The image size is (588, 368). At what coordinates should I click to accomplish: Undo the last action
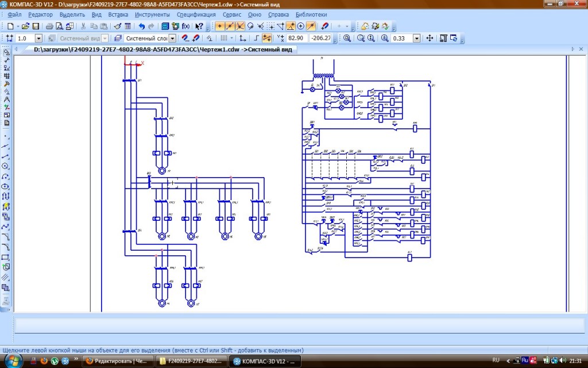[141, 26]
